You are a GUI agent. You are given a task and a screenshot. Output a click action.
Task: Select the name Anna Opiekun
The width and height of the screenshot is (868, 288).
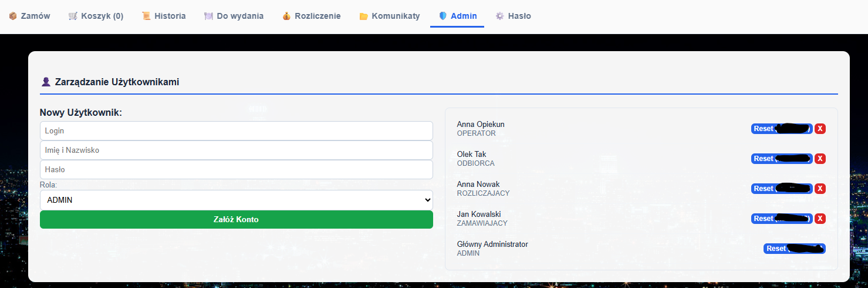click(481, 124)
